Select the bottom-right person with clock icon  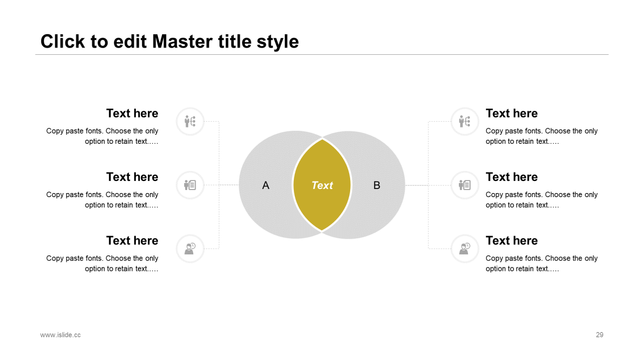click(x=465, y=248)
